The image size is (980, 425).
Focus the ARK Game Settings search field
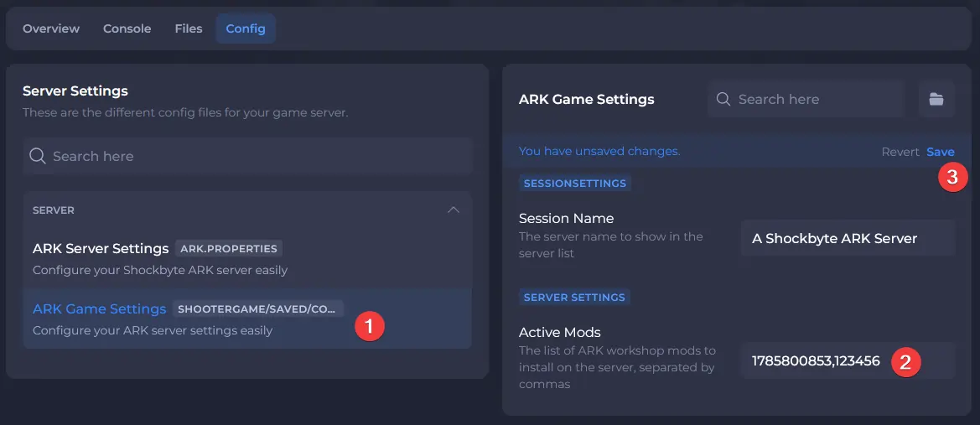[x=806, y=99]
